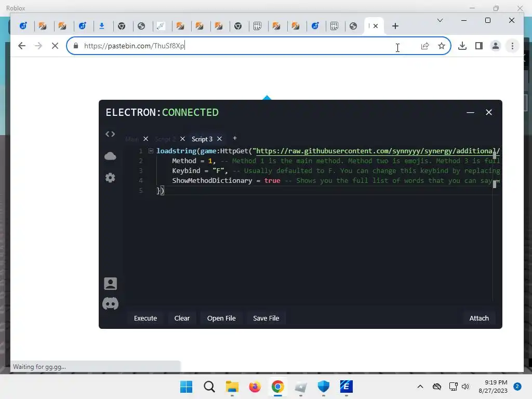Image resolution: width=532 pixels, height=399 pixels.
Task: Place cursor on 'Keybind = "F"' line
Action: pos(200,170)
